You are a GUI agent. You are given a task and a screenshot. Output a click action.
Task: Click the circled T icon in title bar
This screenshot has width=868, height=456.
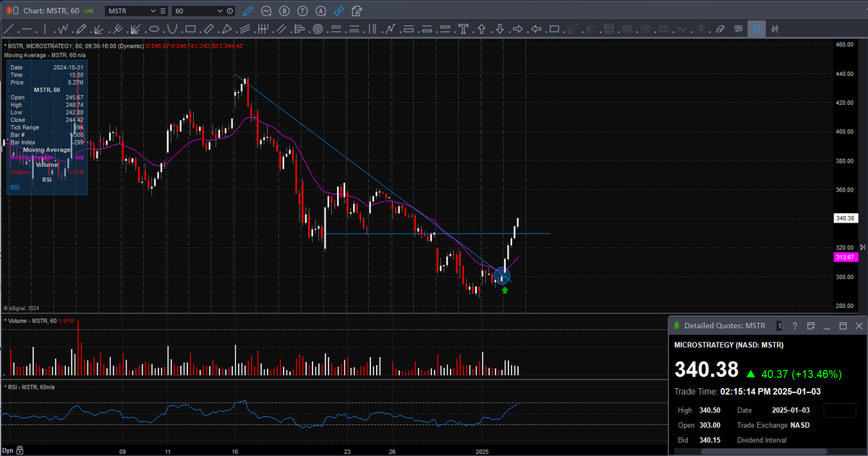click(302, 11)
